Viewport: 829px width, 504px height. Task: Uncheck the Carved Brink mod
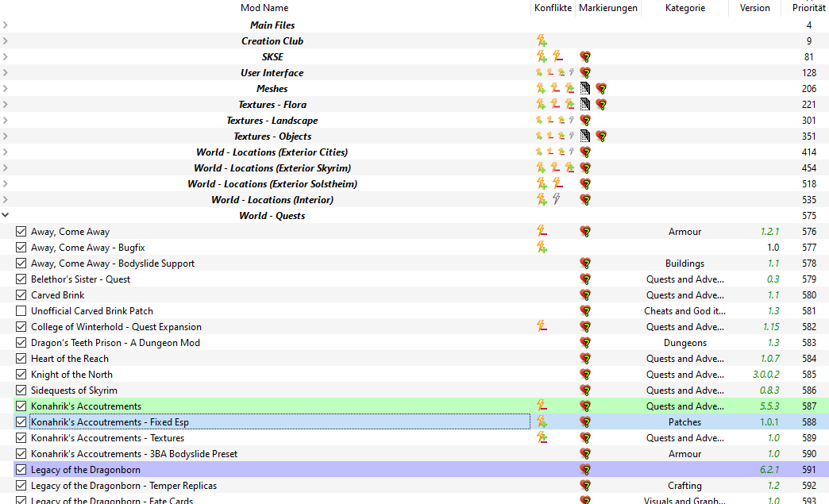pos(21,294)
